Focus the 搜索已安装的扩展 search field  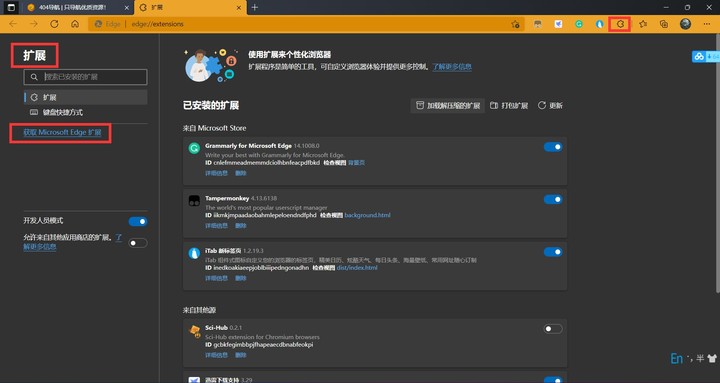pyautogui.click(x=85, y=77)
